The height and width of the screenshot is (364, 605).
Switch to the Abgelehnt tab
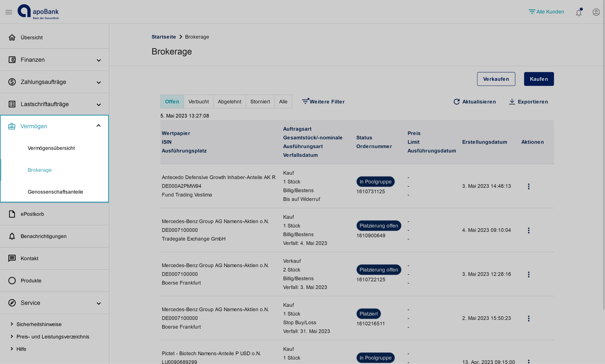(x=229, y=102)
